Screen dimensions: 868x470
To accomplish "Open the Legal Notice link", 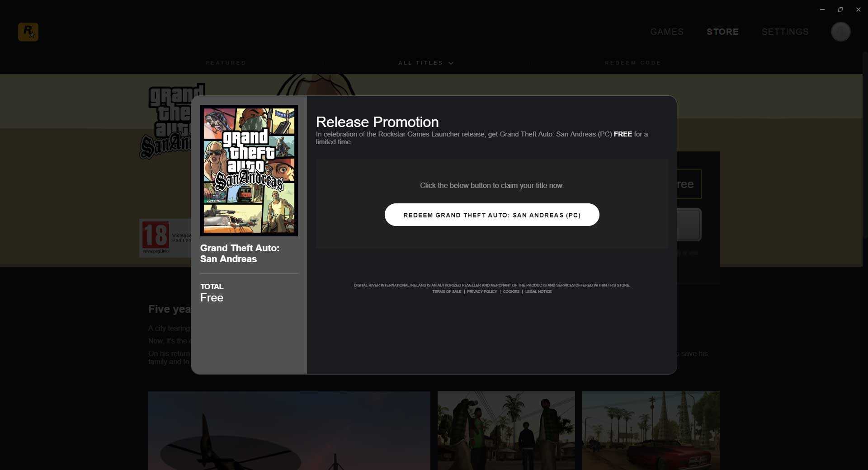I will pos(538,291).
